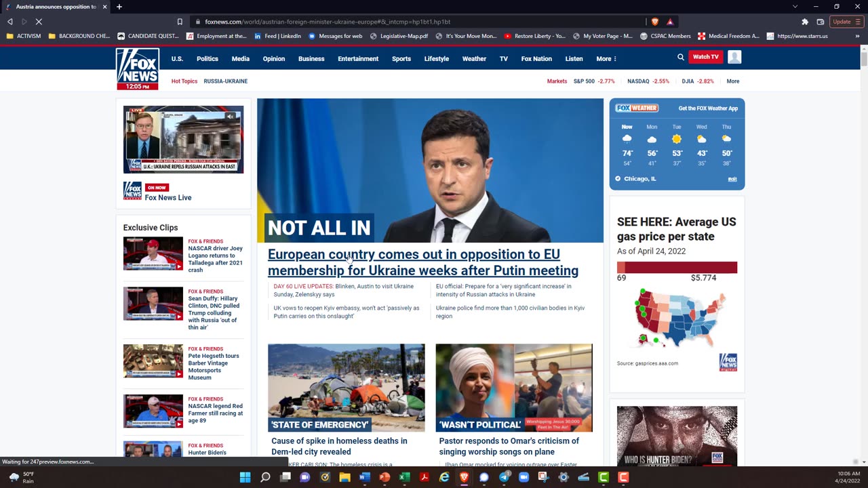Expand More next to market tickers

(733, 81)
